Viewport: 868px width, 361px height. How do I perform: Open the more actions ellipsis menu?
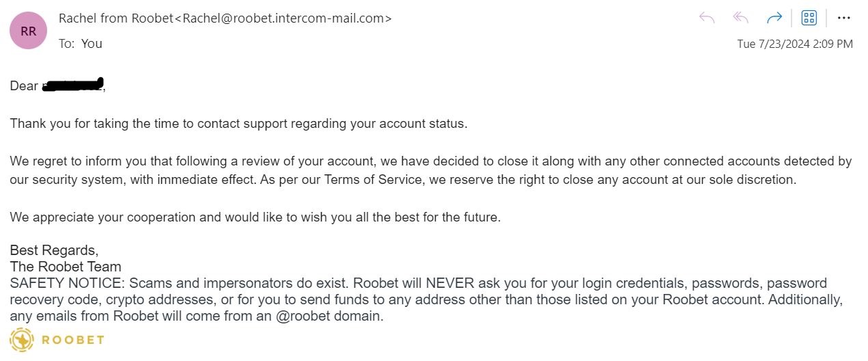pyautogui.click(x=843, y=18)
